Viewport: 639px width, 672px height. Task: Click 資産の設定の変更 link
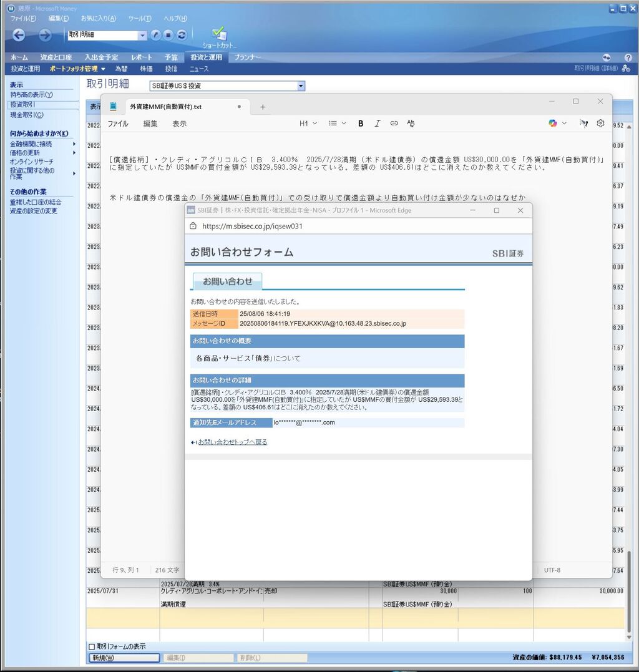click(34, 211)
